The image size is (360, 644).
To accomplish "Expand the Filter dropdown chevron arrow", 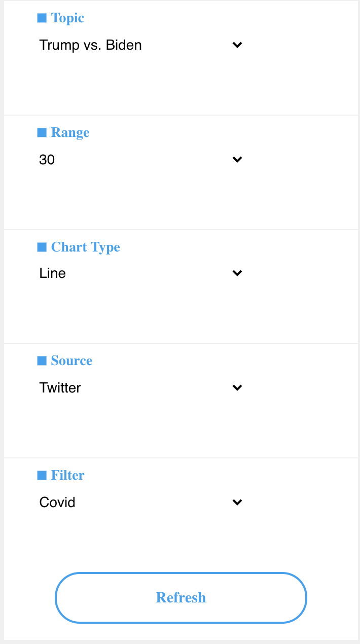I will pos(237,503).
